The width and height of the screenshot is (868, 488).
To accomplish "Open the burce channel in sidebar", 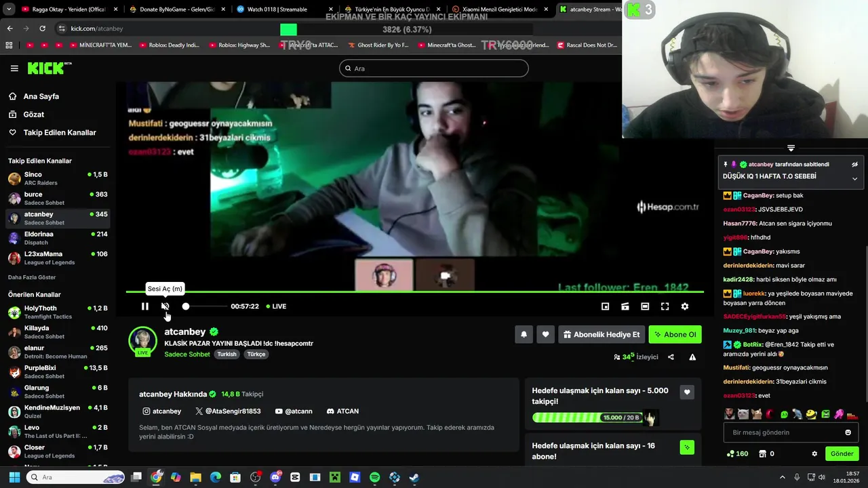I will [58, 199].
